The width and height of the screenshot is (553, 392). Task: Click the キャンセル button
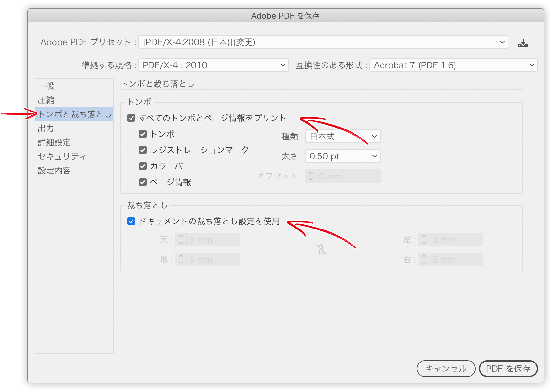(446, 369)
